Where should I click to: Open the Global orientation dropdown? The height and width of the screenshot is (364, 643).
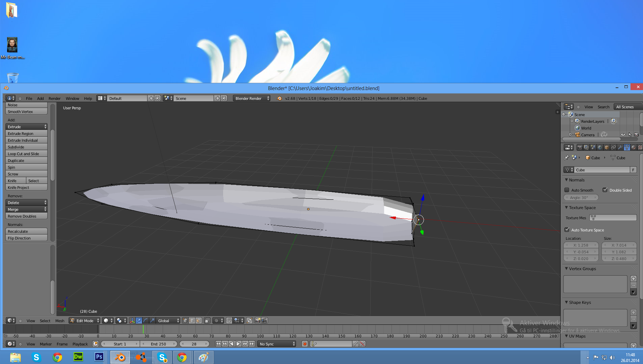coord(168,320)
